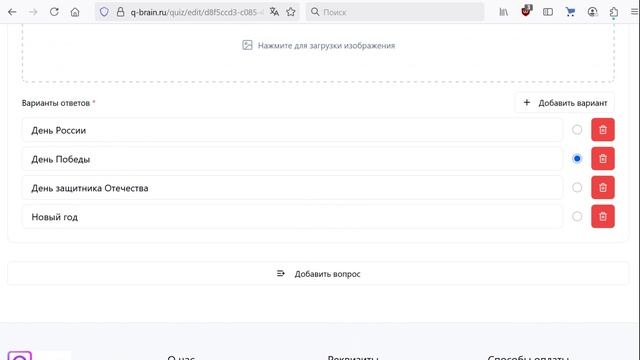Edit the День России answer field

pyautogui.click(x=292, y=130)
